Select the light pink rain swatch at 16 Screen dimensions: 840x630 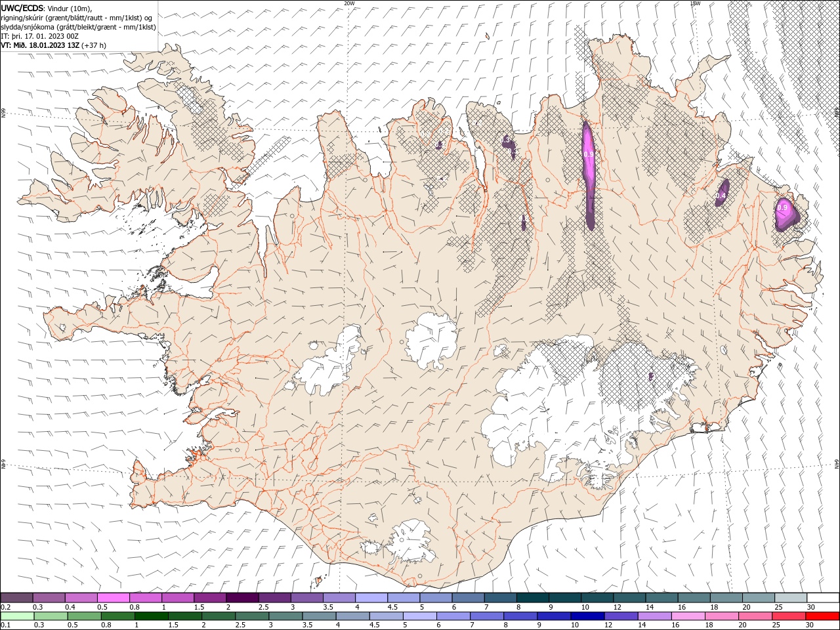click(x=688, y=616)
